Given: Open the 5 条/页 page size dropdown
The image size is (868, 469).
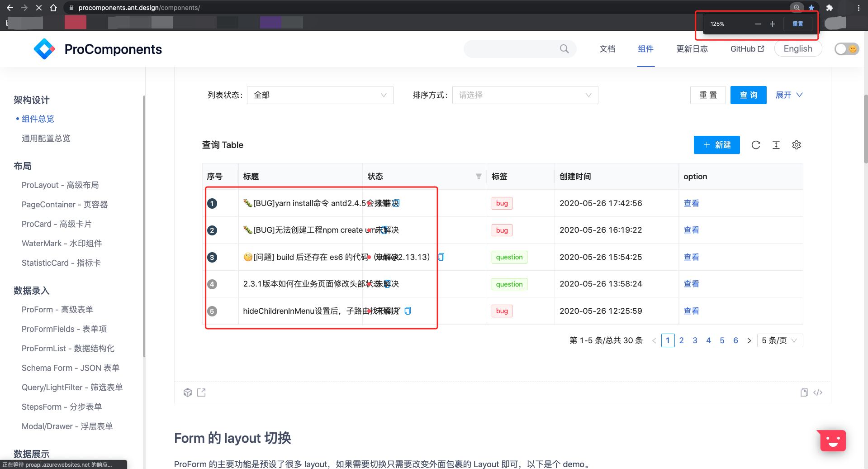Looking at the screenshot, I should tap(779, 340).
